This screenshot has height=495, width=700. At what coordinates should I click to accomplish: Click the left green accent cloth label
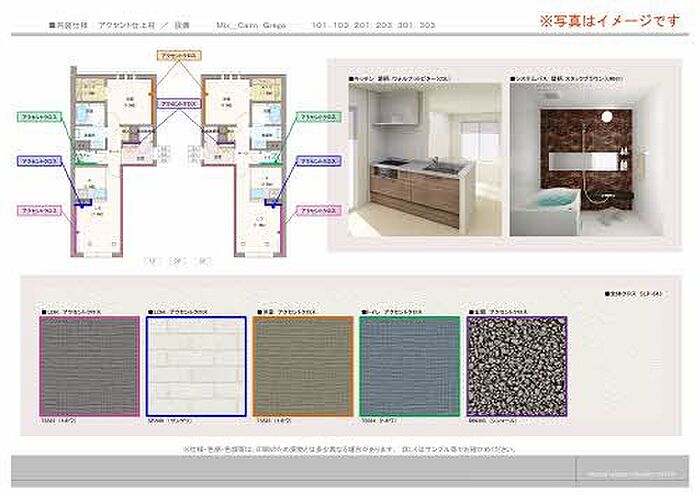click(x=40, y=117)
